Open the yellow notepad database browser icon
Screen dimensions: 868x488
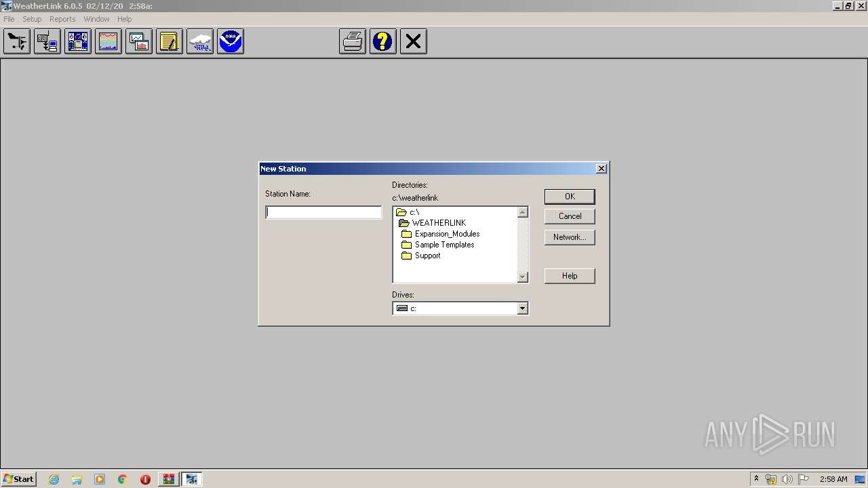[170, 41]
